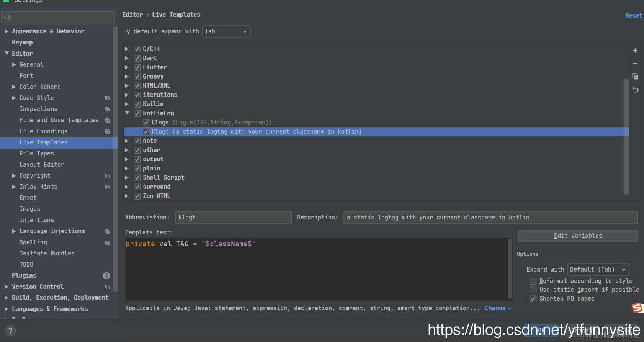The width and height of the screenshot is (644, 342).
Task: Click the settings sidebar vertical scrollbar
Action: (x=115, y=159)
